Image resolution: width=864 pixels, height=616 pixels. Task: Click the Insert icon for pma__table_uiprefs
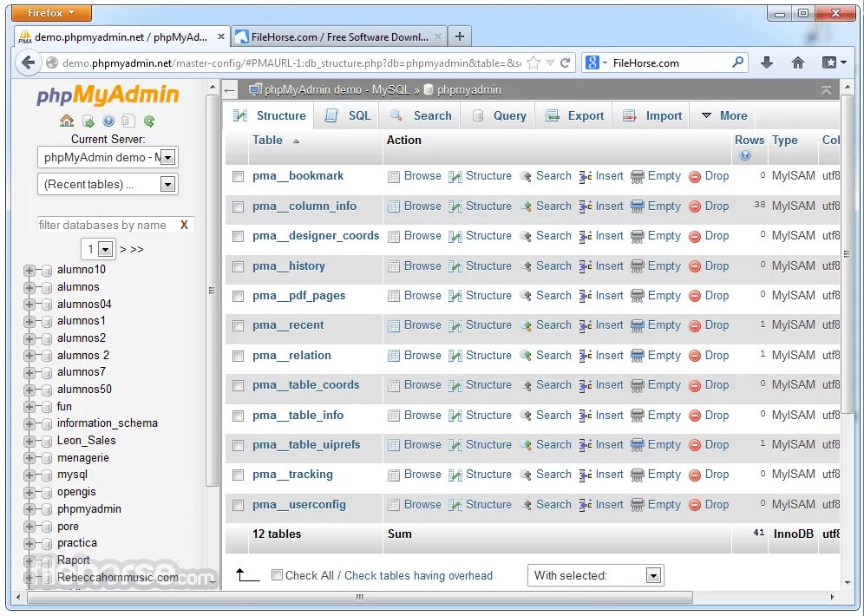click(x=586, y=445)
